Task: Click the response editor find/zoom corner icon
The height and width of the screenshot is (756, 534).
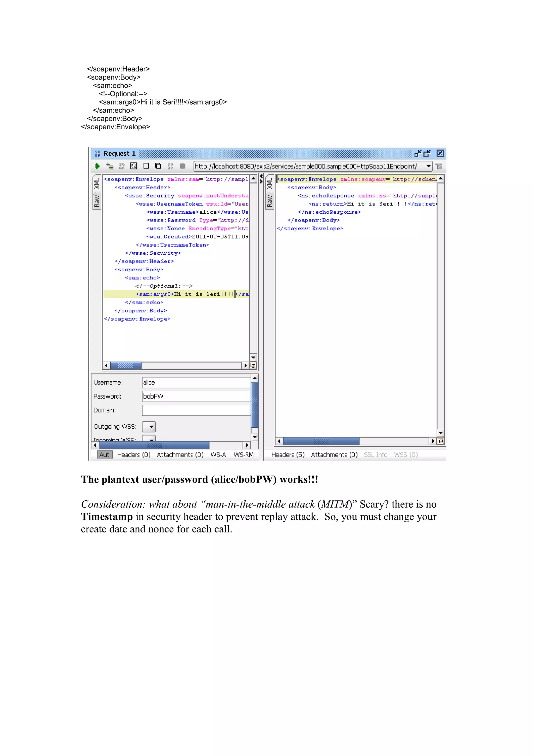Action: (x=441, y=441)
